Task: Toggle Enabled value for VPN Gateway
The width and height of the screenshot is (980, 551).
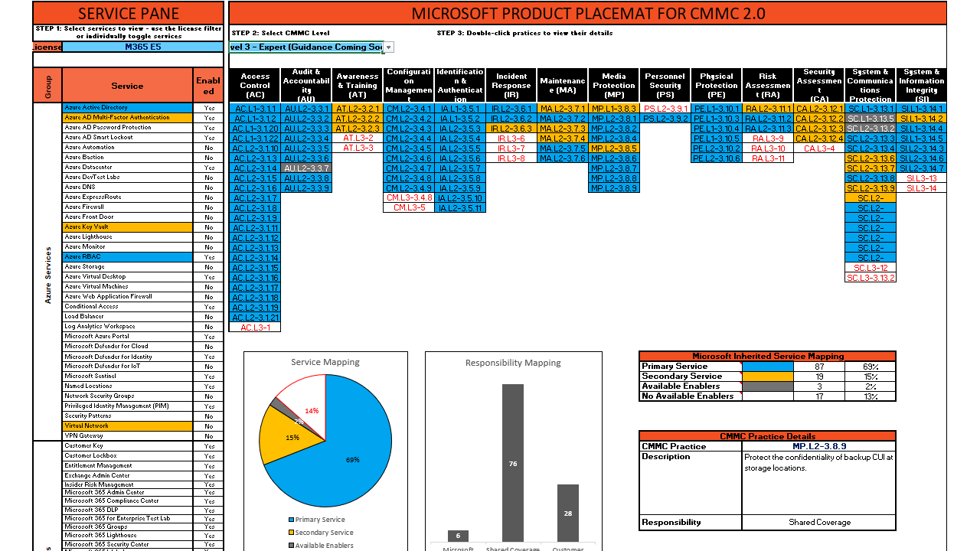Action: (x=209, y=436)
